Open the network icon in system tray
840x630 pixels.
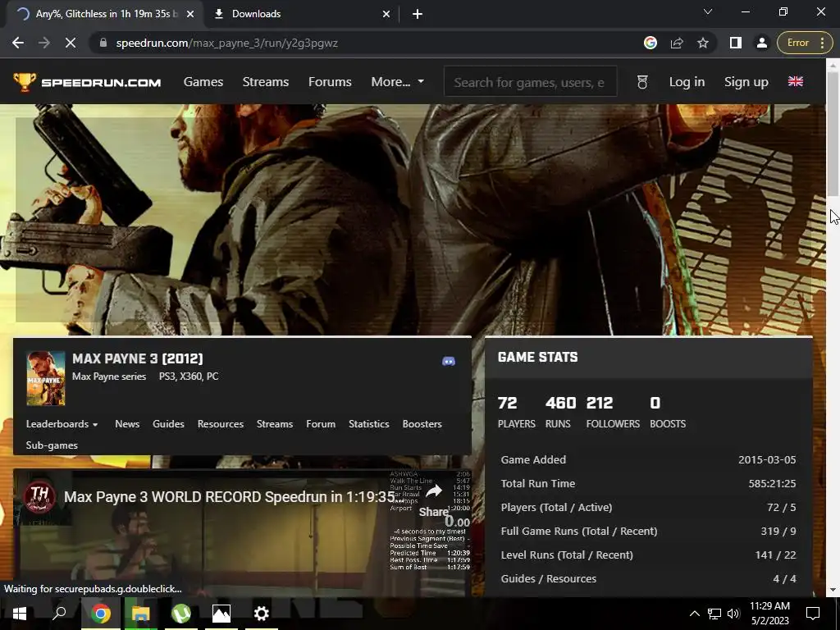(x=714, y=614)
